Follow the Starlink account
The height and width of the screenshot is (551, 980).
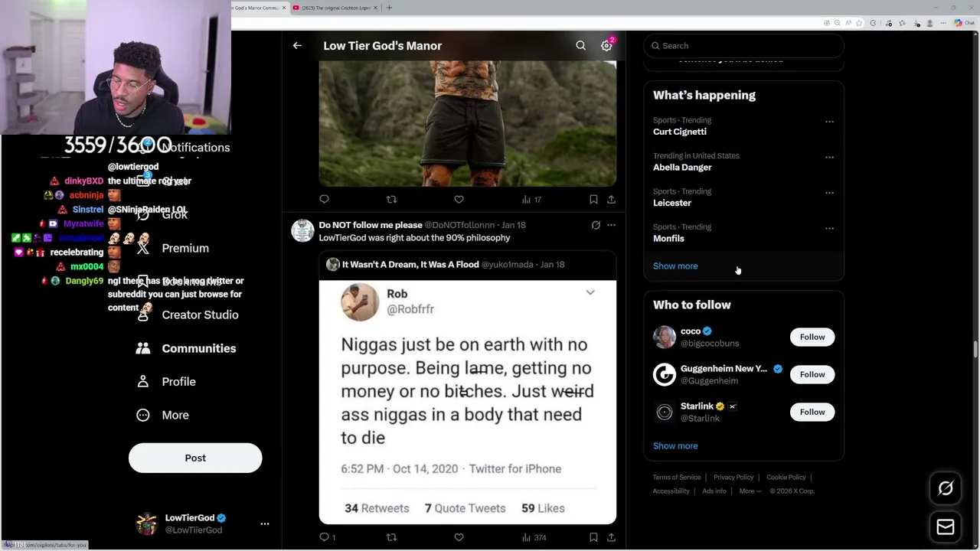[812, 412]
